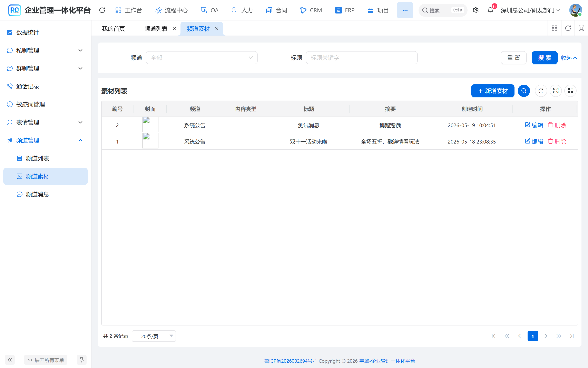Go to the previous page
The height and width of the screenshot is (368, 588).
tap(519, 336)
